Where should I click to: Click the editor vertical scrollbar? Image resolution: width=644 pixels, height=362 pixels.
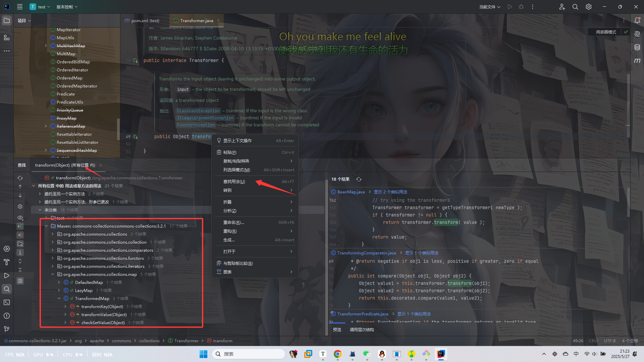(x=628, y=101)
